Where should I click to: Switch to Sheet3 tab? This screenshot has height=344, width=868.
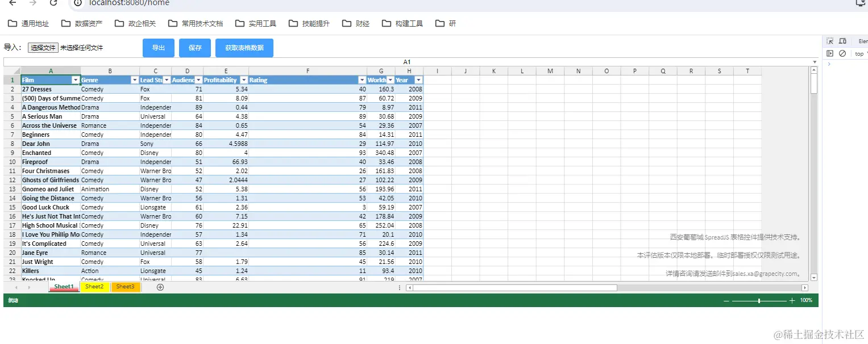(x=125, y=287)
